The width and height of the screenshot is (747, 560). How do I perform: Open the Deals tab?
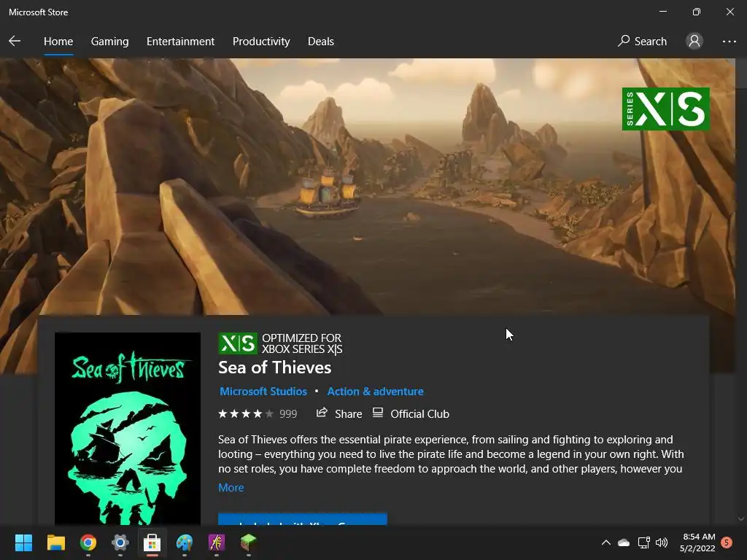tap(321, 42)
